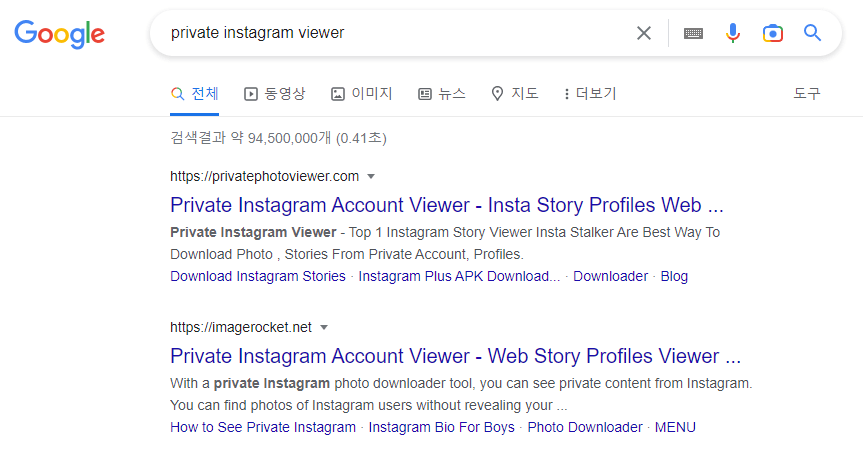Expand the 더보기 menu

click(x=590, y=94)
